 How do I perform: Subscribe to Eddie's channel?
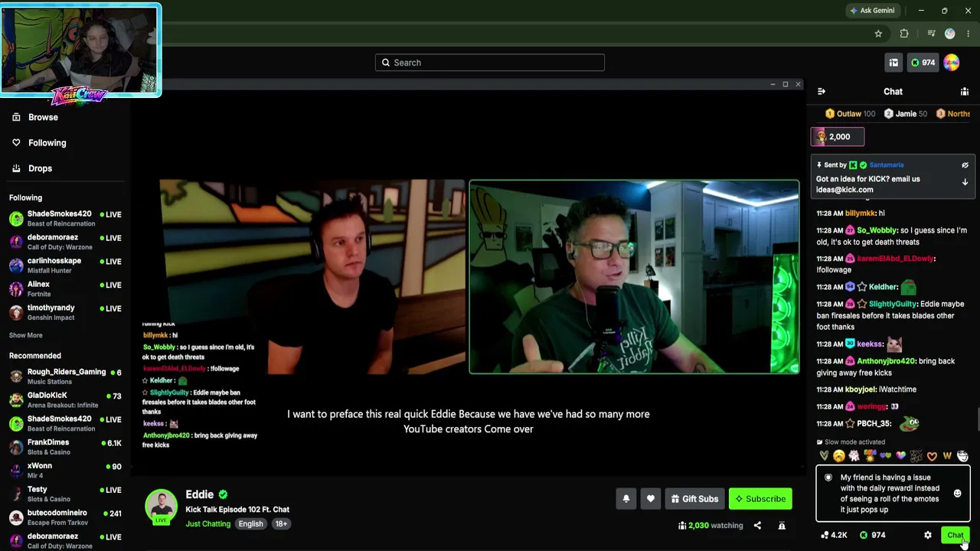pos(760,499)
